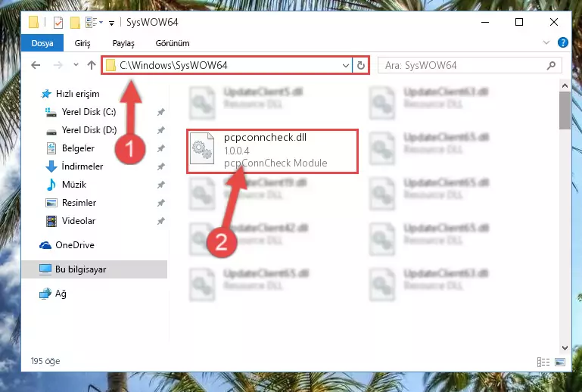Image resolution: width=582 pixels, height=392 pixels.
Task: Maximize the SysWOW64 window
Action: pyautogui.click(x=519, y=22)
